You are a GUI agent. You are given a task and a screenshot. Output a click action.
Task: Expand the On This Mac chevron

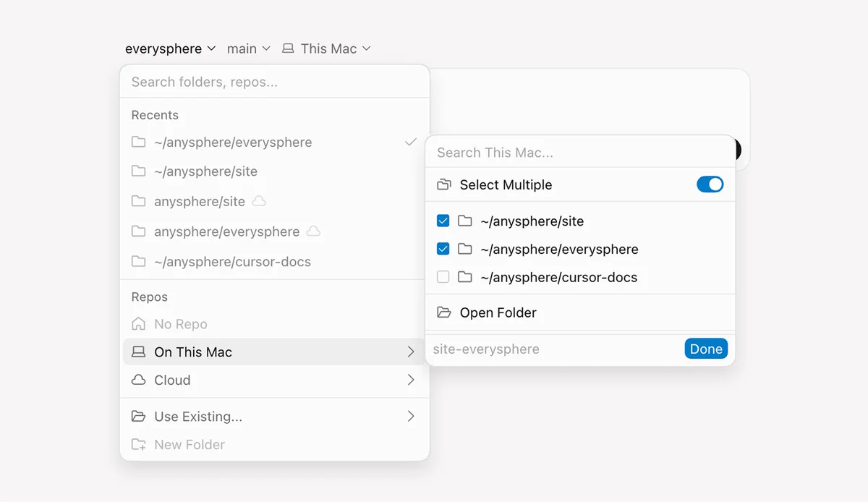tap(411, 352)
